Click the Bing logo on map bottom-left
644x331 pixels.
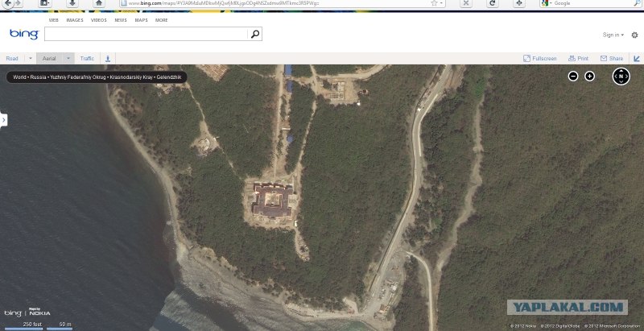tap(13, 313)
